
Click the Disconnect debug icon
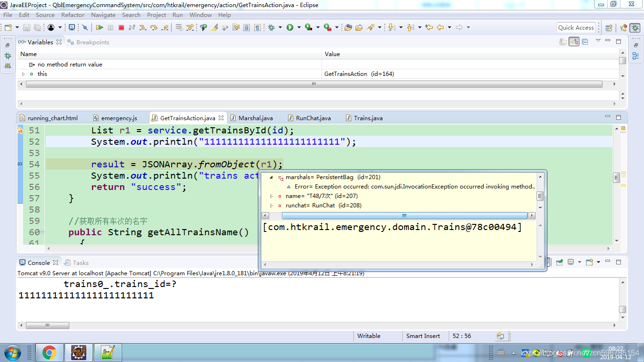click(x=132, y=27)
